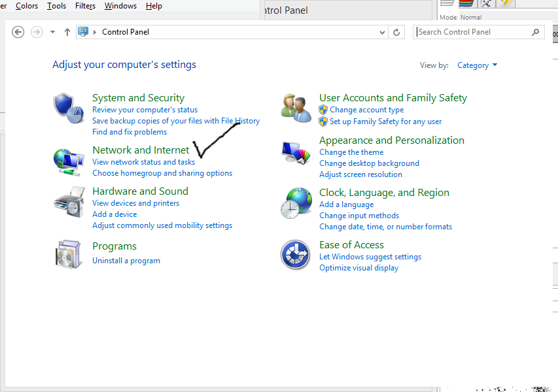
Task: Click Change input methods
Action: tap(359, 216)
